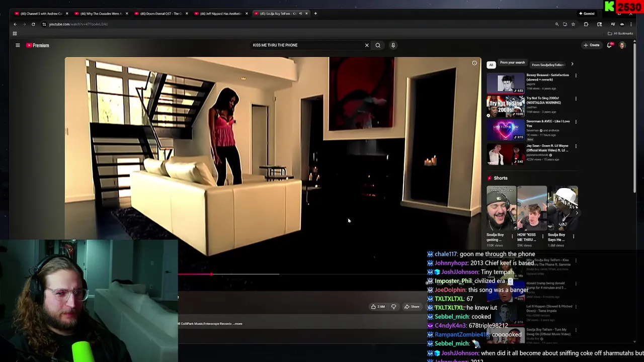644x362 pixels.
Task: Select the From your search chip
Action: point(512,63)
